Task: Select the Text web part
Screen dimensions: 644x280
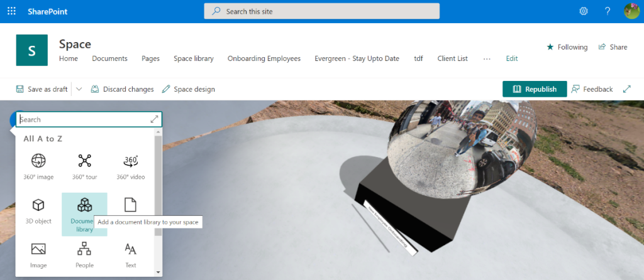Action: 131,255
